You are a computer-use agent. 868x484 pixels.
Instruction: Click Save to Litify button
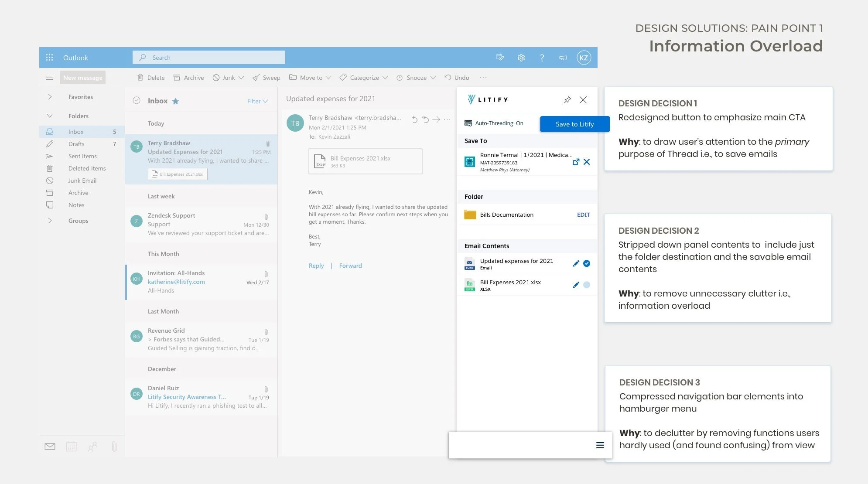pyautogui.click(x=574, y=124)
